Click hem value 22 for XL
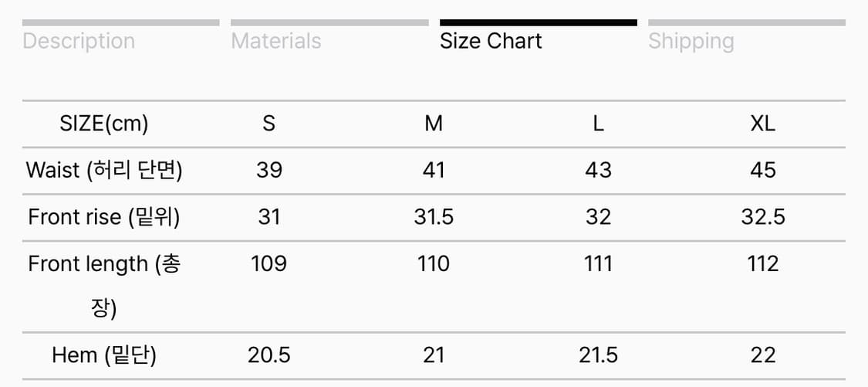 (x=762, y=355)
